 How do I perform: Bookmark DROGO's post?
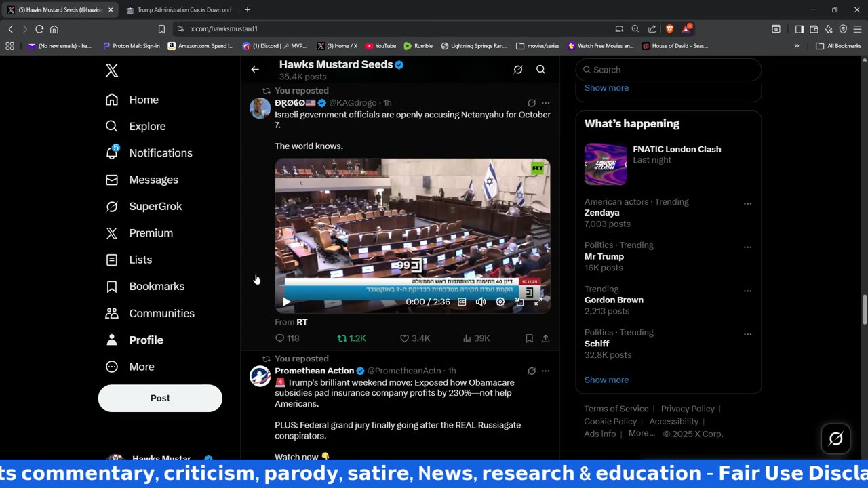[x=529, y=338]
